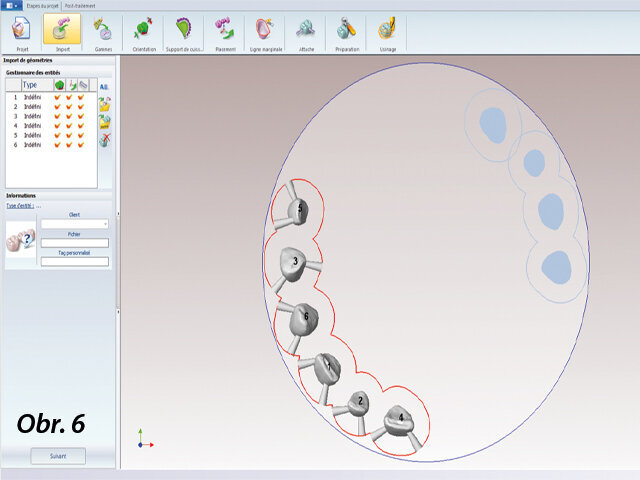This screenshot has width=640, height=480.
Task: Expand the Client dropdown
Action: tap(105, 224)
